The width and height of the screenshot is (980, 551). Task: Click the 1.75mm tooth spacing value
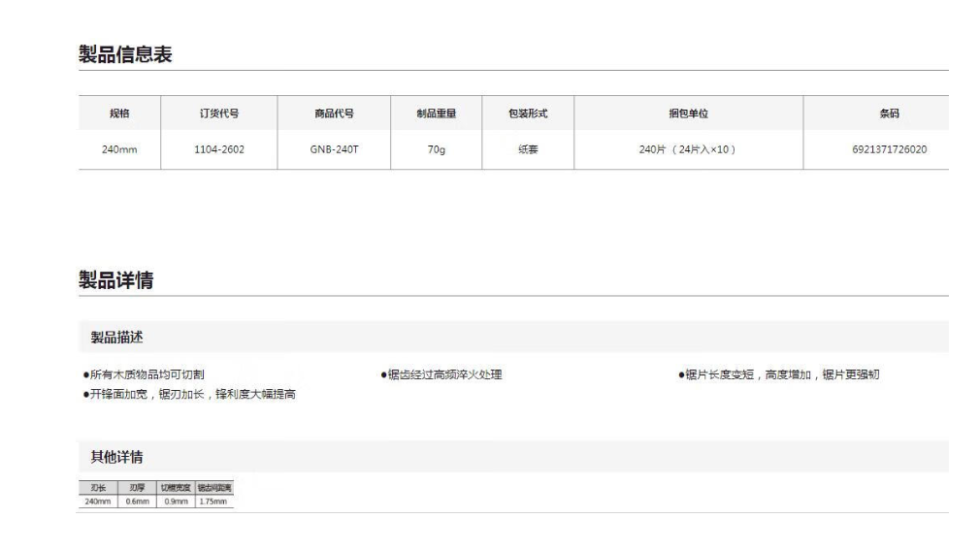click(x=213, y=501)
